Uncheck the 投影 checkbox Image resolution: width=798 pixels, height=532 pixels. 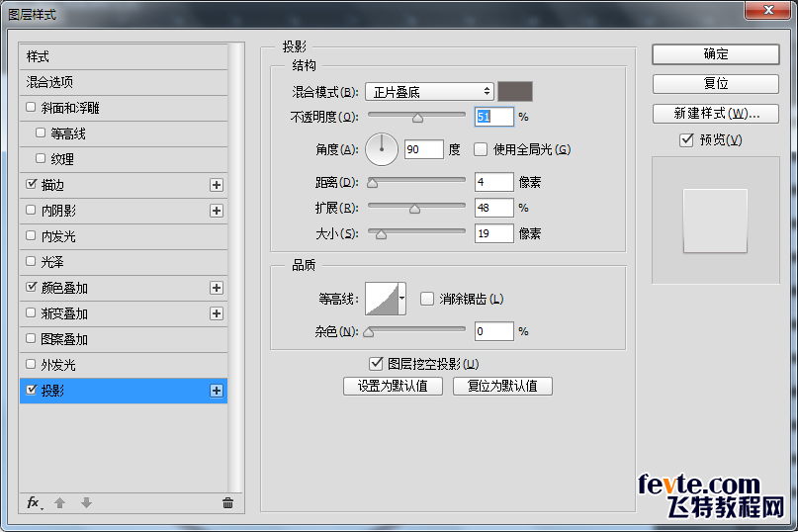(31, 390)
